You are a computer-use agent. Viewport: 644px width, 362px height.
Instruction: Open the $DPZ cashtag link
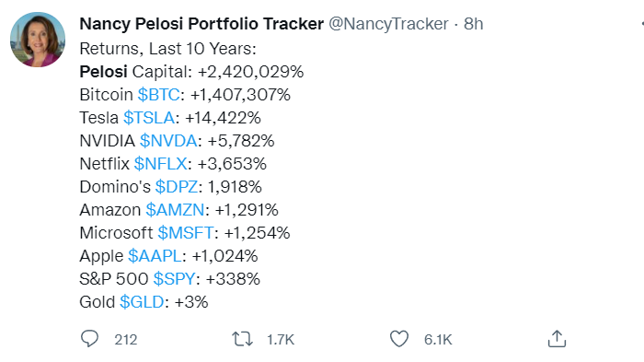coord(177,187)
